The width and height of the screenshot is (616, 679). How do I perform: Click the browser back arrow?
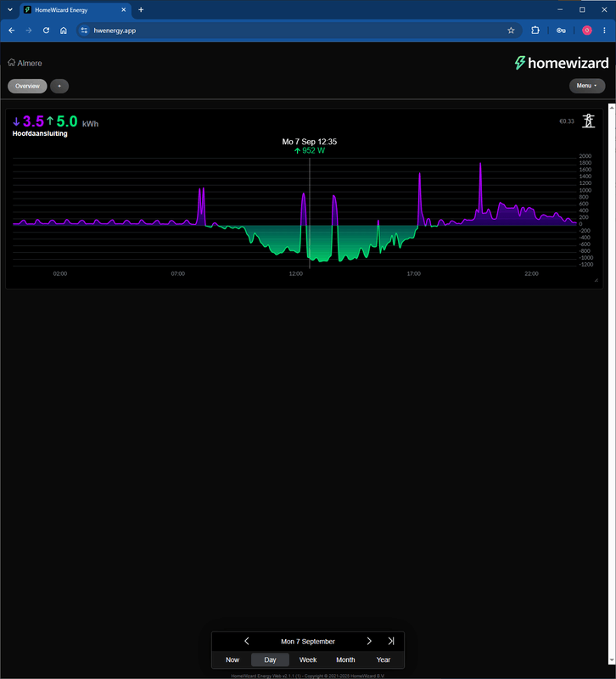[x=12, y=31]
